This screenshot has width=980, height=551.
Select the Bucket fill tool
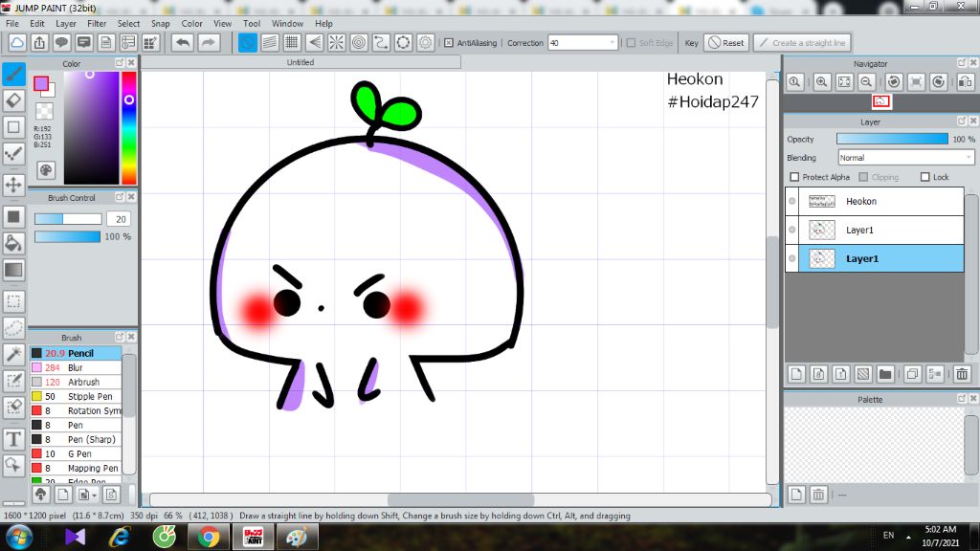point(13,243)
